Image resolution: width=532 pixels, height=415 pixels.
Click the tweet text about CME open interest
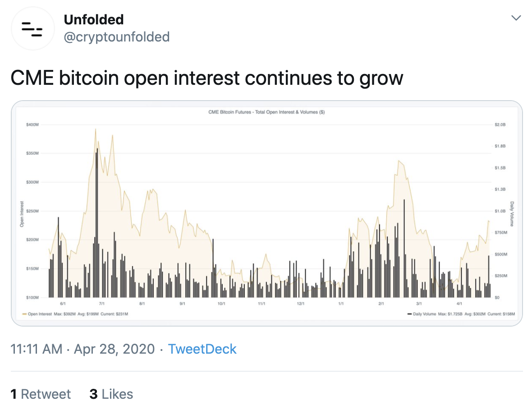[x=206, y=78]
